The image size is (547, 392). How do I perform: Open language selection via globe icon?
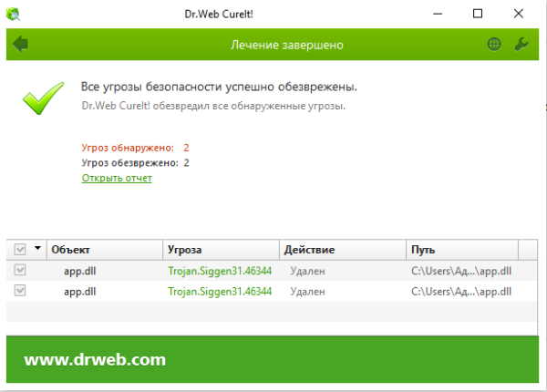494,45
